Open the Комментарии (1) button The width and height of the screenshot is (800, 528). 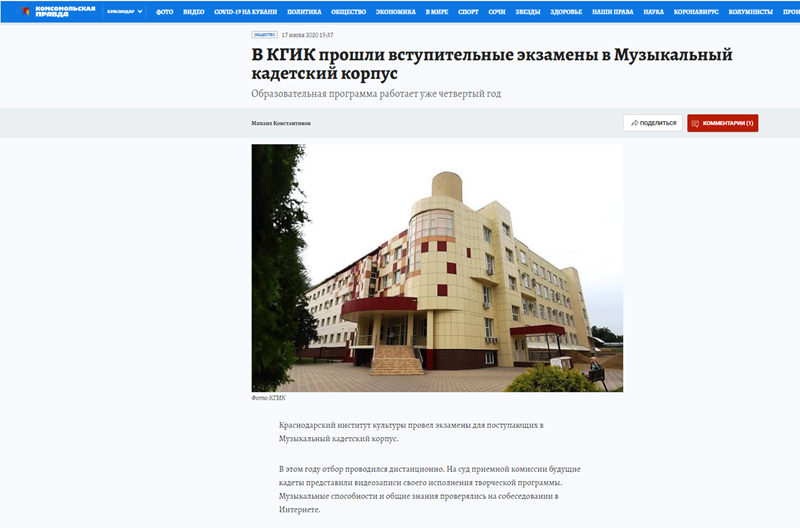click(x=722, y=123)
